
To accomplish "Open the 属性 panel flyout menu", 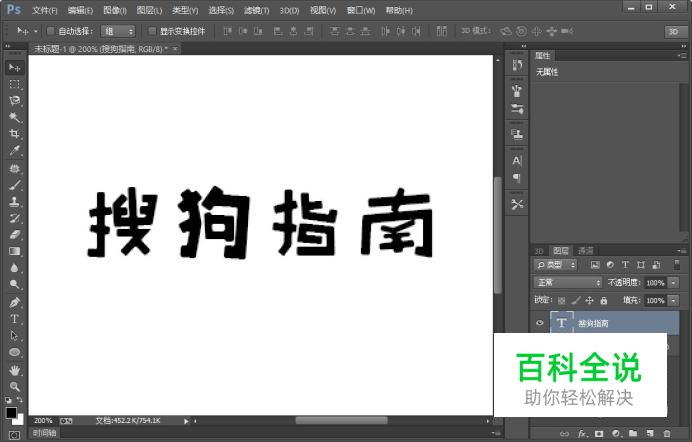I will [682, 56].
